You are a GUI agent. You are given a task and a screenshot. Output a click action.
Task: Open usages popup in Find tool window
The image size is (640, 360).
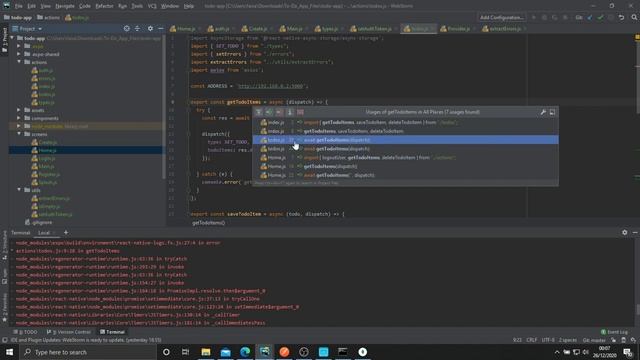pyautogui.click(x=552, y=112)
